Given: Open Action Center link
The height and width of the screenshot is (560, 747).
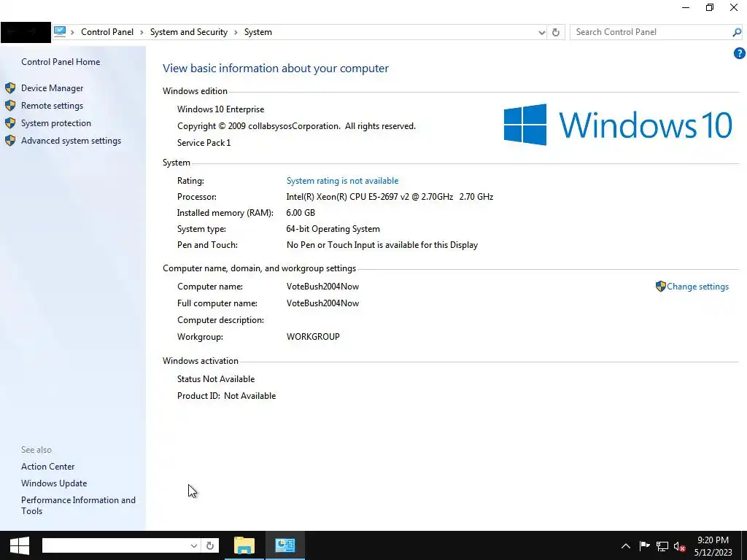Looking at the screenshot, I should coord(47,467).
